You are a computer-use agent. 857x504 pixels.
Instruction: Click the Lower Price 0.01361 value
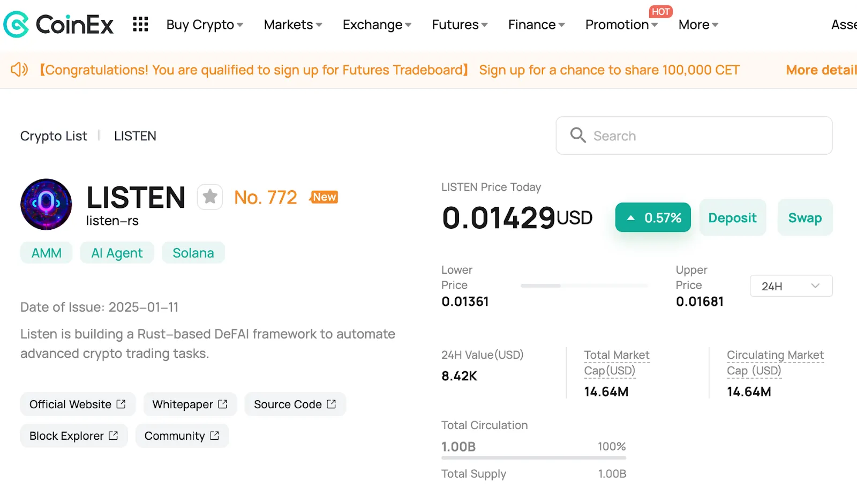(465, 302)
